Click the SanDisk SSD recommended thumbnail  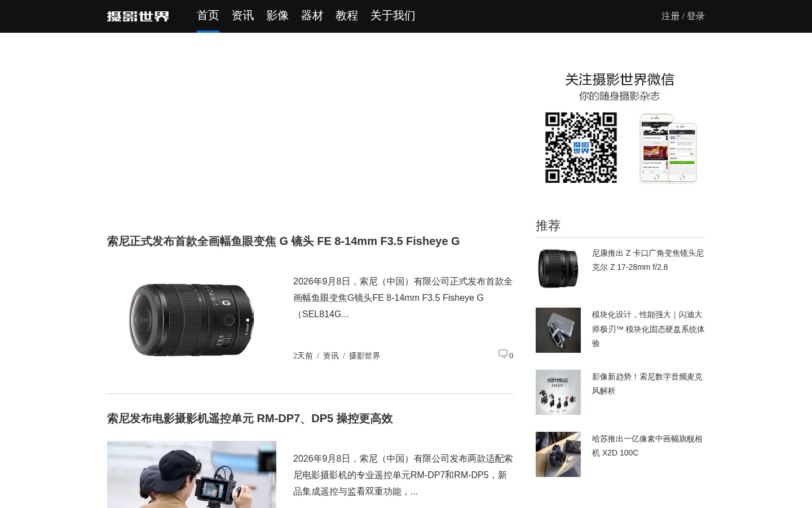(558, 330)
